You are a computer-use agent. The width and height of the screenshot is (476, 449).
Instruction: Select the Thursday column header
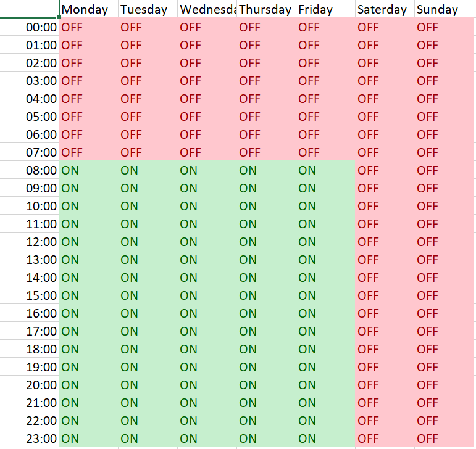pyautogui.click(x=265, y=9)
